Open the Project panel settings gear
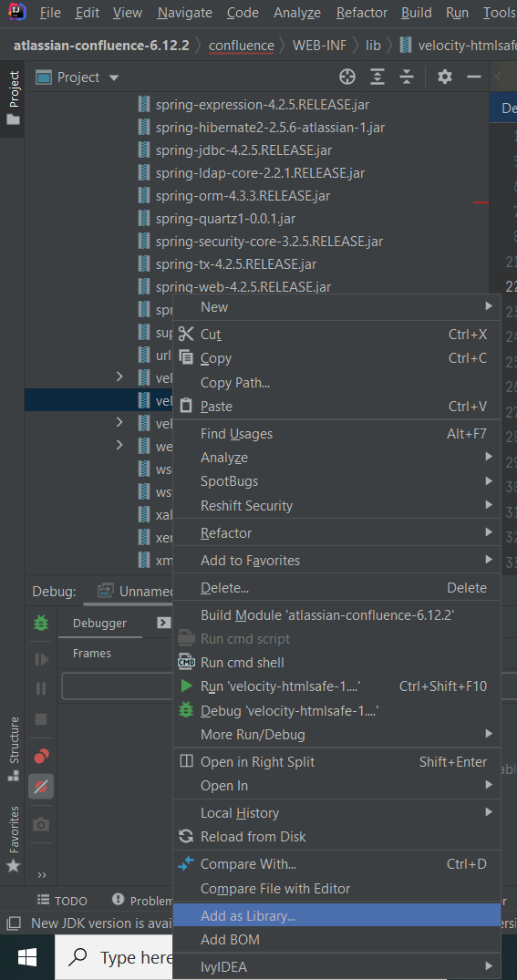The image size is (517, 980). click(x=444, y=77)
